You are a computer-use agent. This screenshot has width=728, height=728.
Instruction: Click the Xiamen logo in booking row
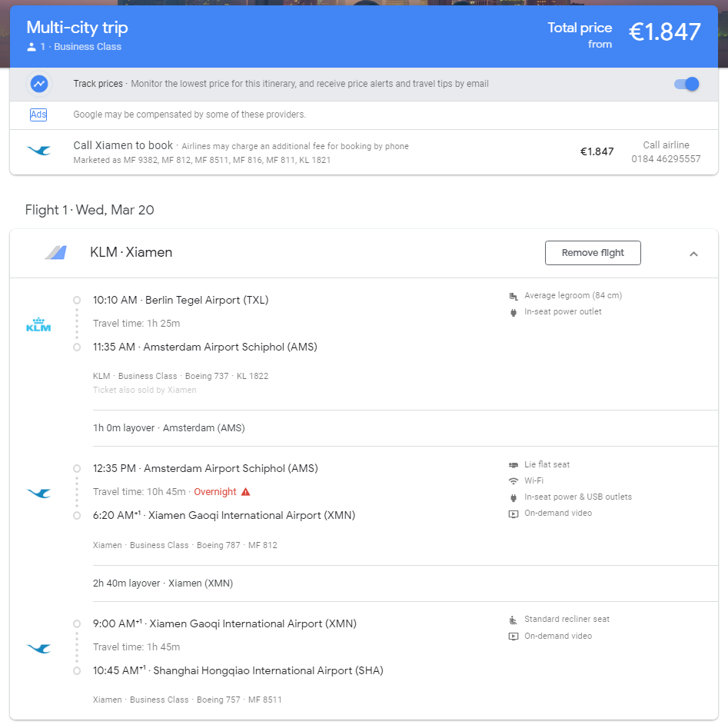click(38, 151)
